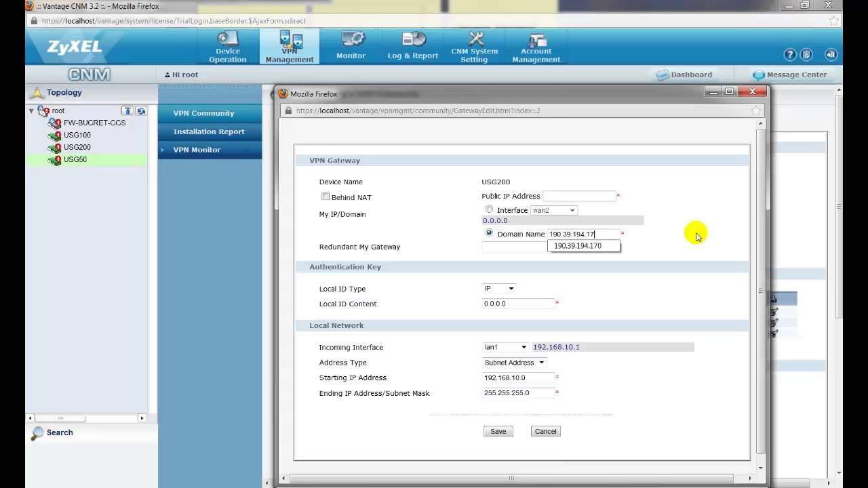Open VPN Management menu
Screen dimensions: 868x488
tap(290, 47)
